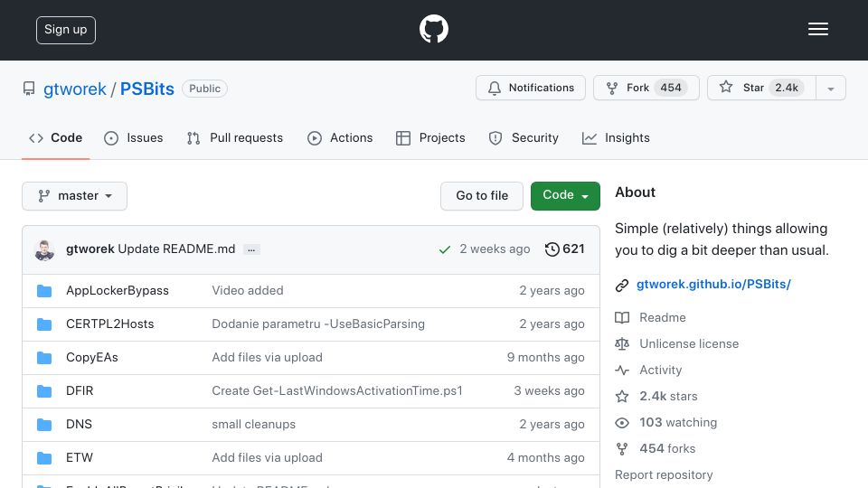Click the Public visibility badge

205,89
